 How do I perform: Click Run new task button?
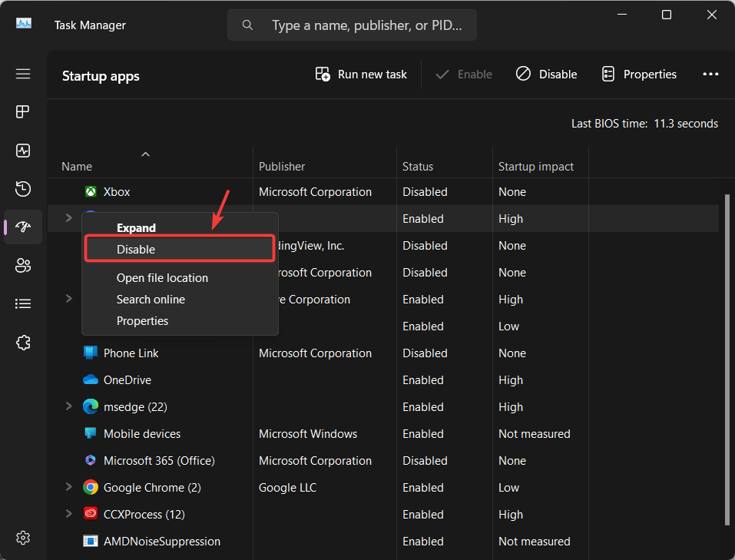click(361, 75)
